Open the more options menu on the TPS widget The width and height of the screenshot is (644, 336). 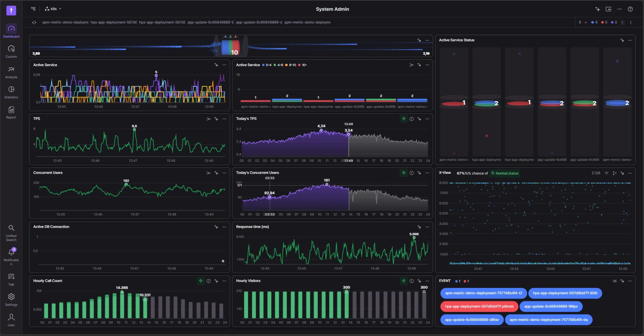(x=225, y=119)
